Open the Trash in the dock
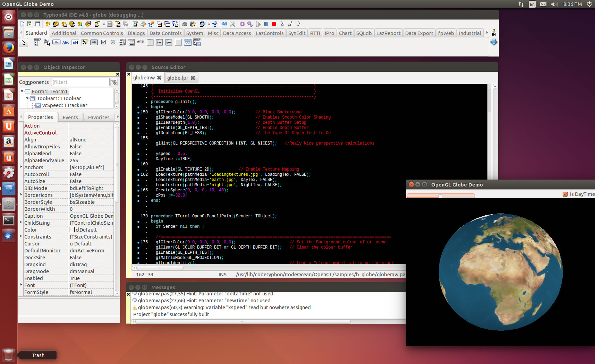 pyautogui.click(x=9, y=355)
